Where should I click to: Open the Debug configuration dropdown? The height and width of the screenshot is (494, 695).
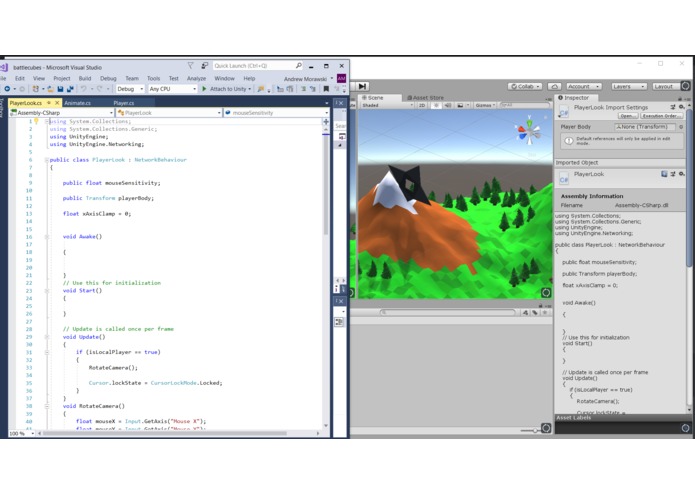(x=130, y=89)
